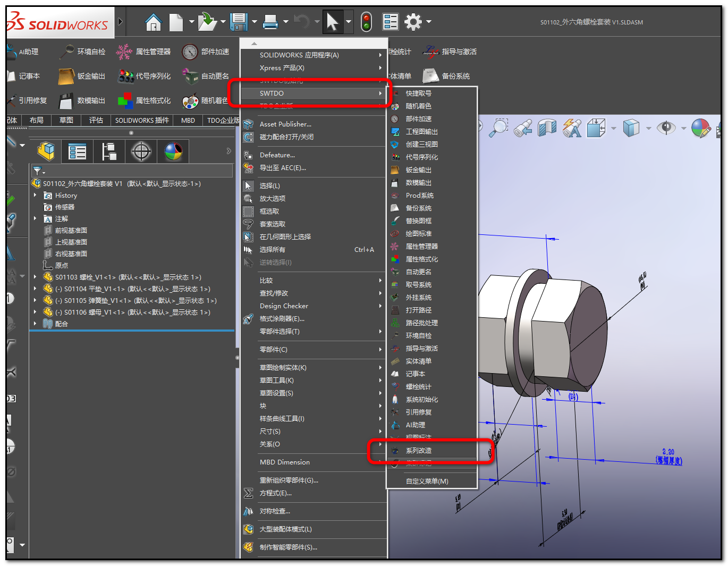Enable 大型装配体模式 in the menu

(x=285, y=529)
